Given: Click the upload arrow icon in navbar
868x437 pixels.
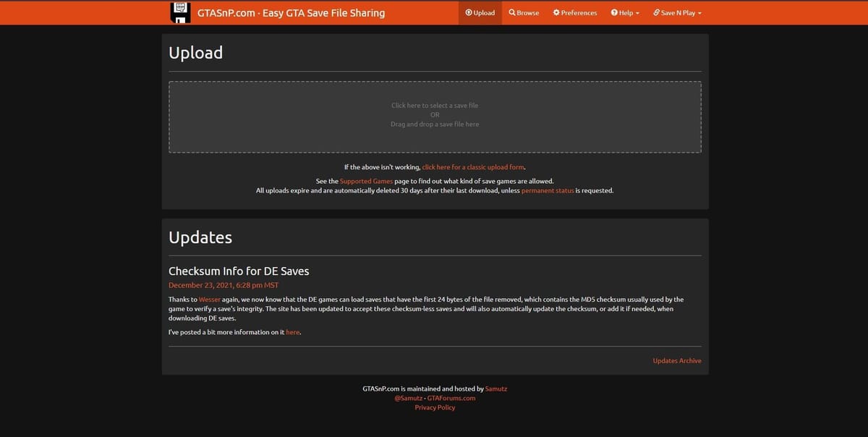Looking at the screenshot, I should click(469, 12).
